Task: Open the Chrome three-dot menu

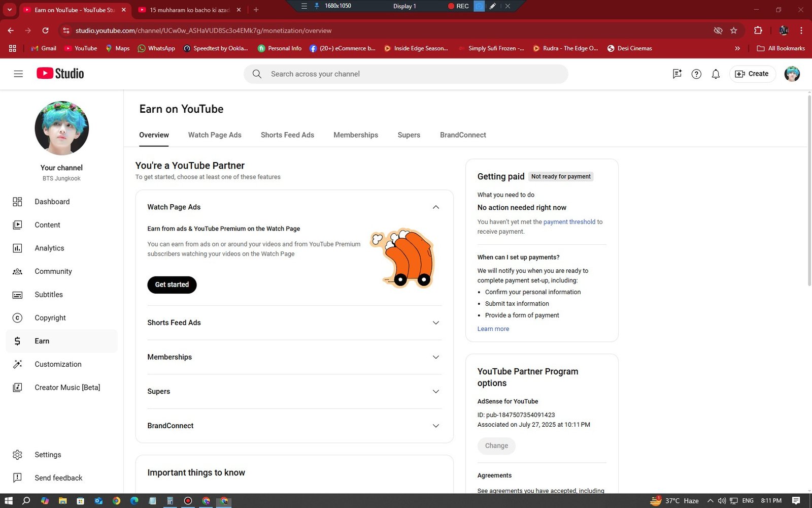Action: (801, 30)
